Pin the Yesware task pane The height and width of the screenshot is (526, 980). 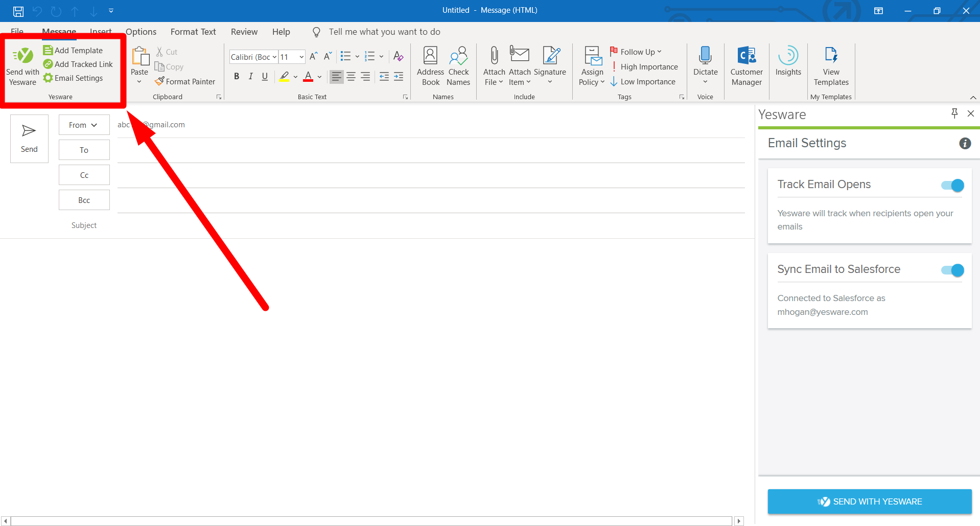coord(954,113)
